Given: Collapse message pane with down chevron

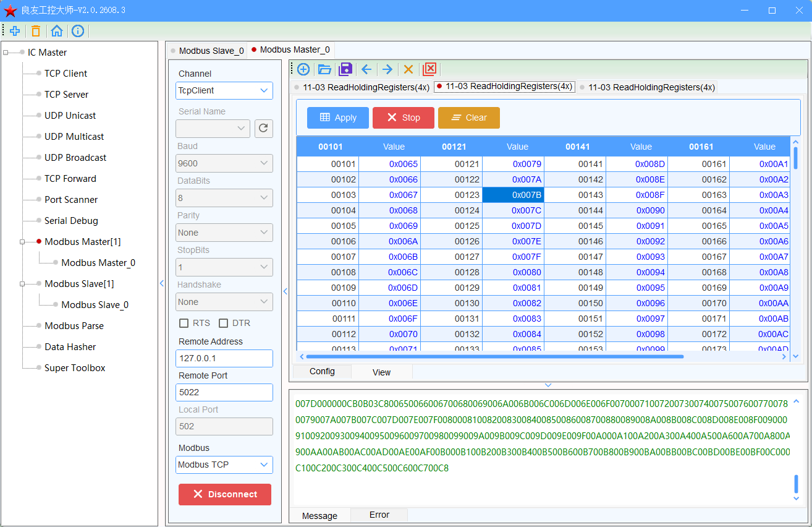Looking at the screenshot, I should (548, 385).
